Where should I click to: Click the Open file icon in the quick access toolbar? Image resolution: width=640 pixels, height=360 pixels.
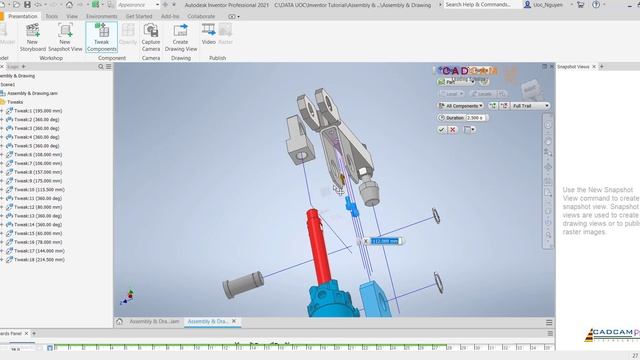tap(16, 4)
